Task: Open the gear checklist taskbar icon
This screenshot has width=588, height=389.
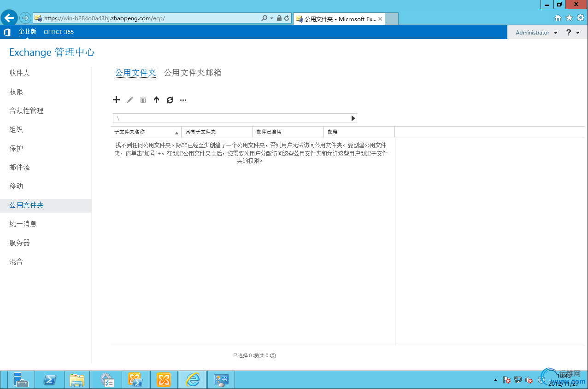Action: point(107,380)
